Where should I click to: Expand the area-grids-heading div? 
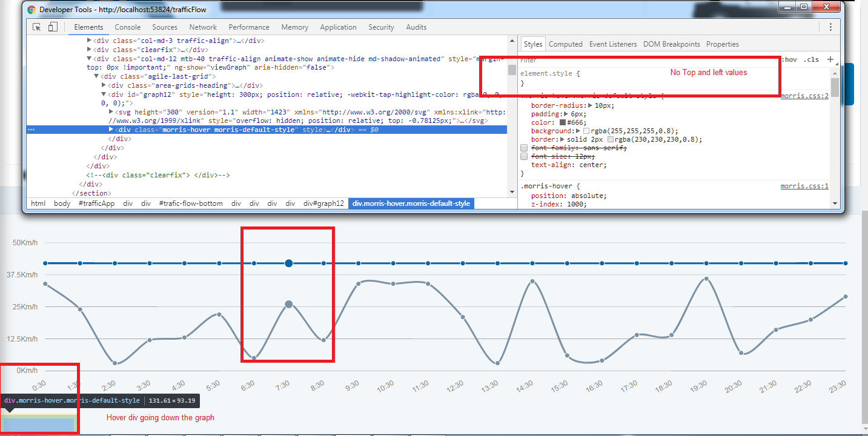pos(104,86)
